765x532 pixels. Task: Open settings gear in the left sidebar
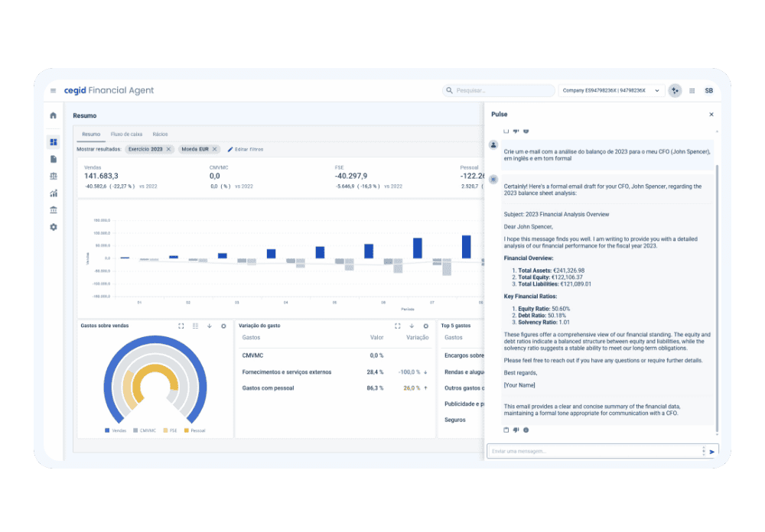[x=53, y=227]
